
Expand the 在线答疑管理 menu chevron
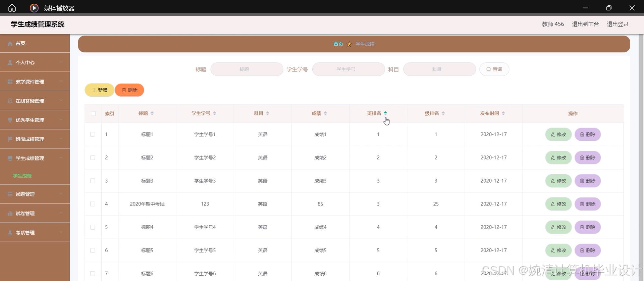point(61,100)
